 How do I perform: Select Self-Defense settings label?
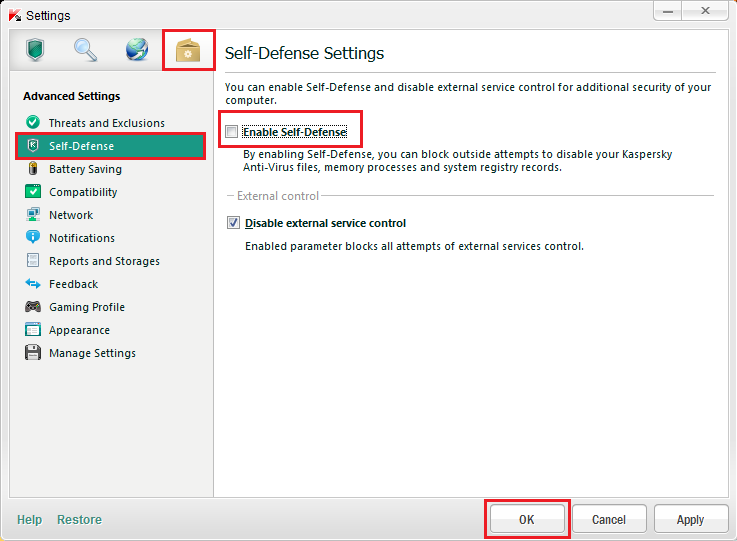click(x=81, y=146)
